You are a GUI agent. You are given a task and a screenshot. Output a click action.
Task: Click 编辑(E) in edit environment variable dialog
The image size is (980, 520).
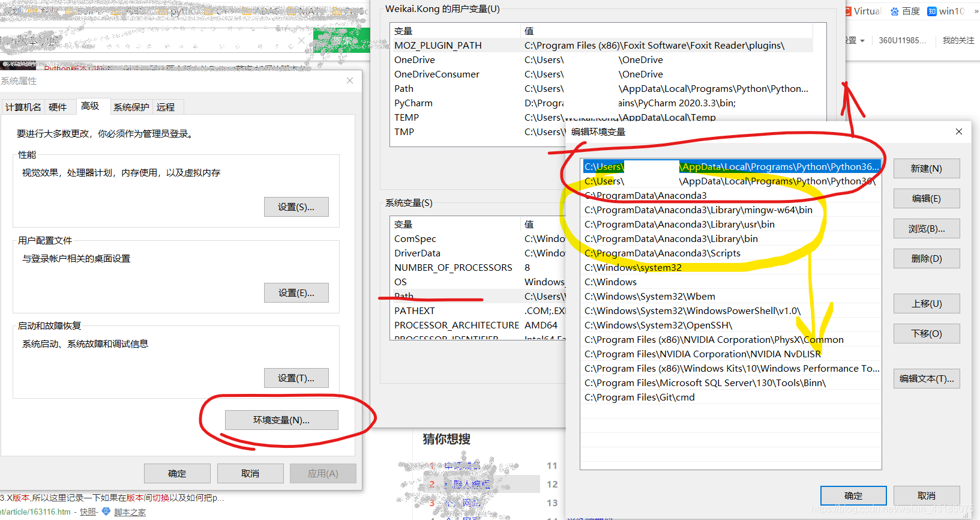(927, 199)
